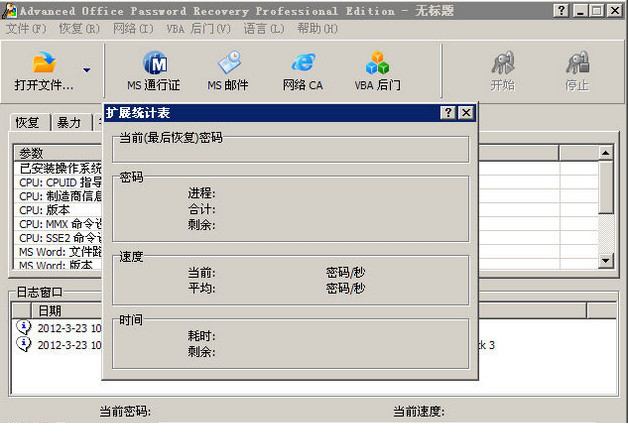Image resolution: width=628 pixels, height=439 pixels.
Task: Click the 停止 stop keys icon
Action: coord(577,63)
